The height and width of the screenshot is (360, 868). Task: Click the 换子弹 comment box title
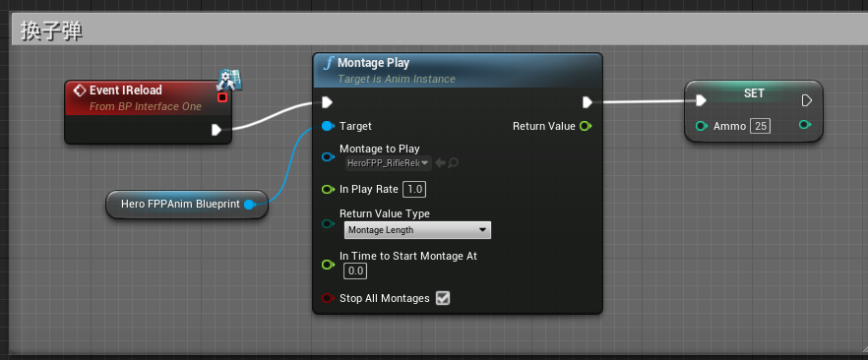(x=52, y=30)
